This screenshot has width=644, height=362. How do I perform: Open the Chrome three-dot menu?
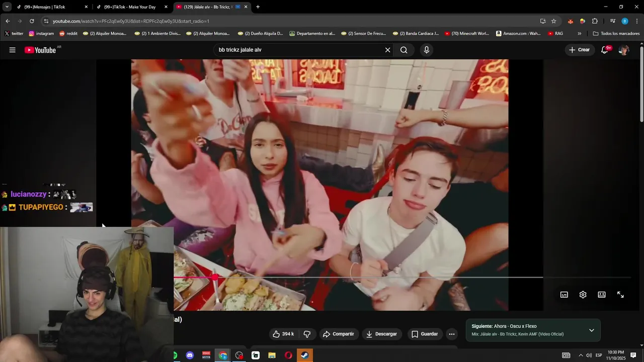[x=637, y=21]
